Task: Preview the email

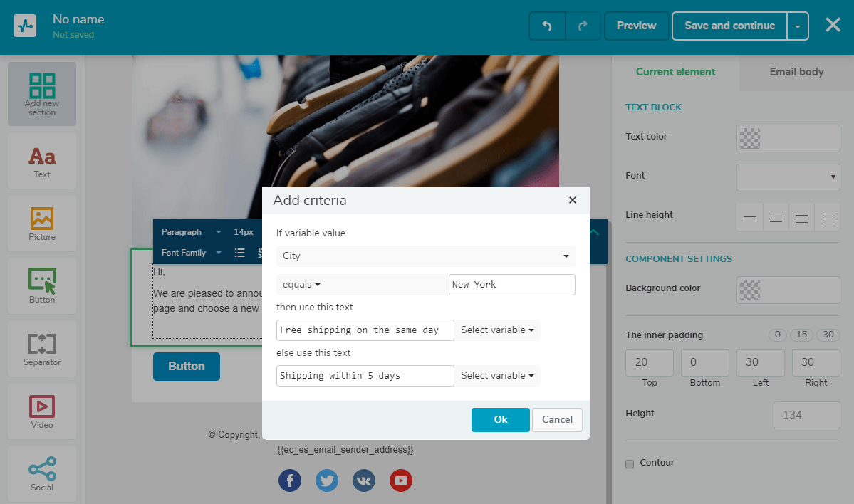Action: (636, 25)
